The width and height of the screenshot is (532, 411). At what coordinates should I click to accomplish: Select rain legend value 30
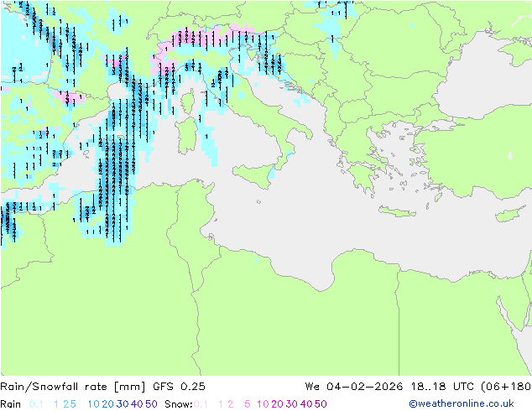pyautogui.click(x=123, y=404)
